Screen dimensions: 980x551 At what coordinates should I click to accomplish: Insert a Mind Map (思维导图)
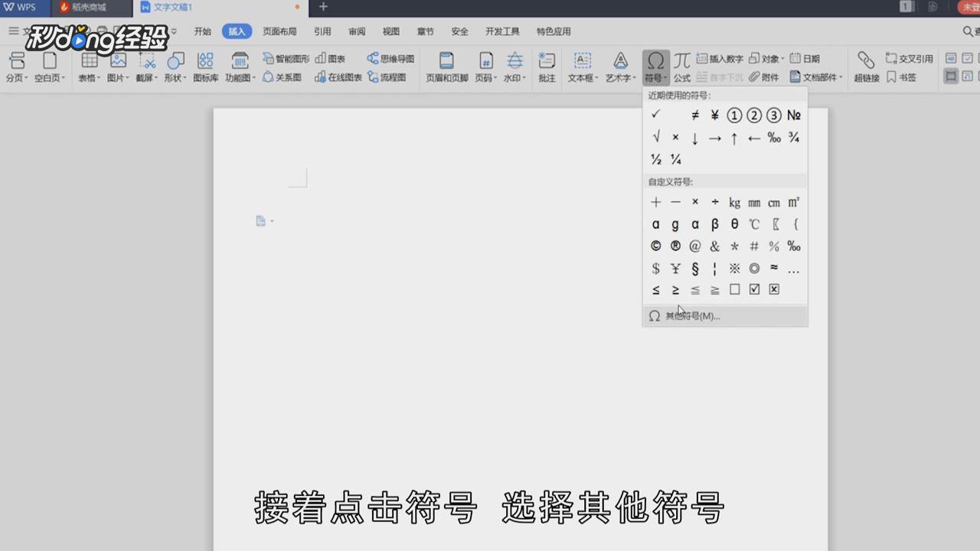tap(390, 58)
